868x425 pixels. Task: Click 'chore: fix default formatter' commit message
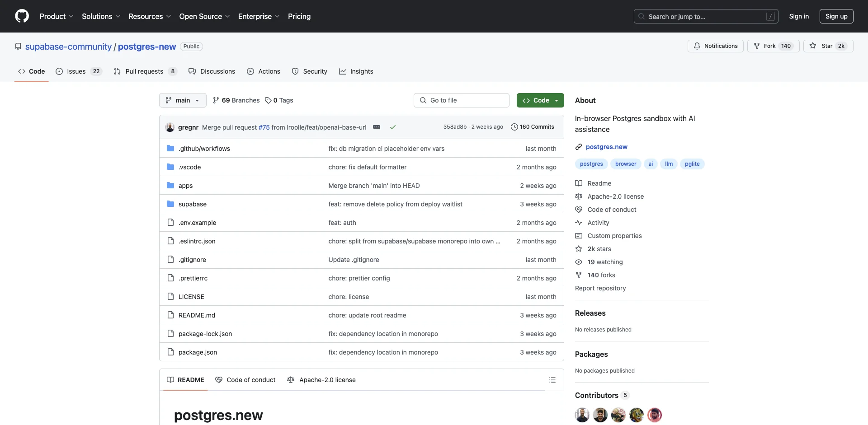pos(368,167)
